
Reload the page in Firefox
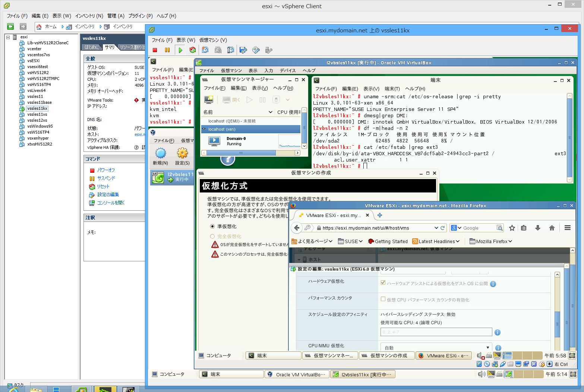443,228
